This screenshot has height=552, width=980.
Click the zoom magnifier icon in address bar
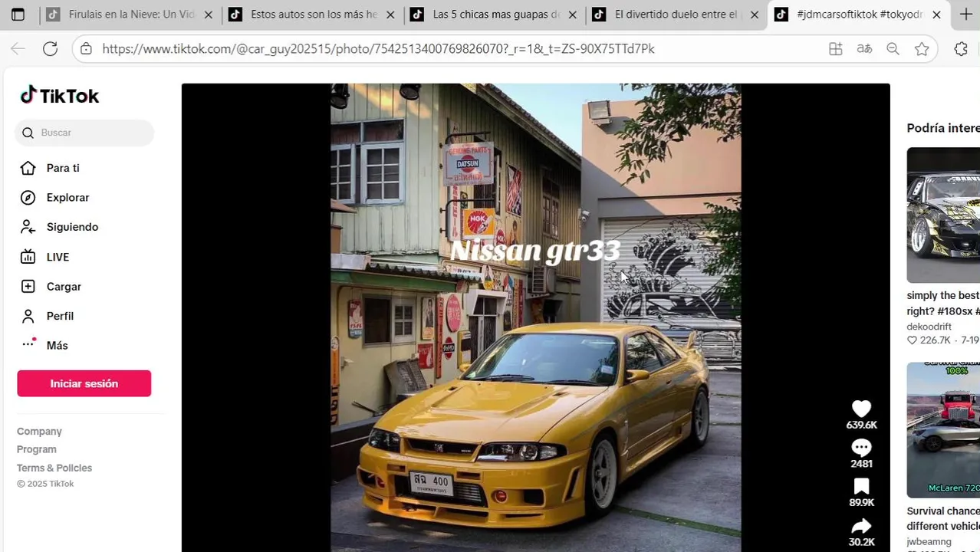pos(893,48)
